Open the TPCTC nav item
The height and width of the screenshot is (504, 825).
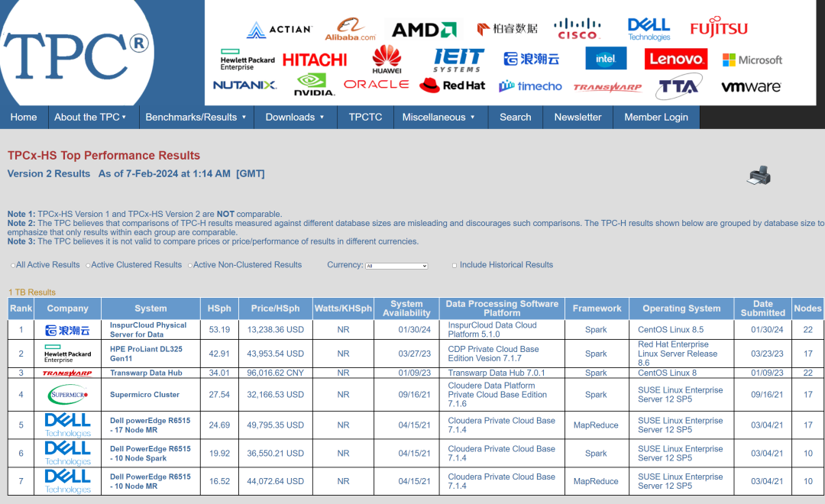[365, 117]
